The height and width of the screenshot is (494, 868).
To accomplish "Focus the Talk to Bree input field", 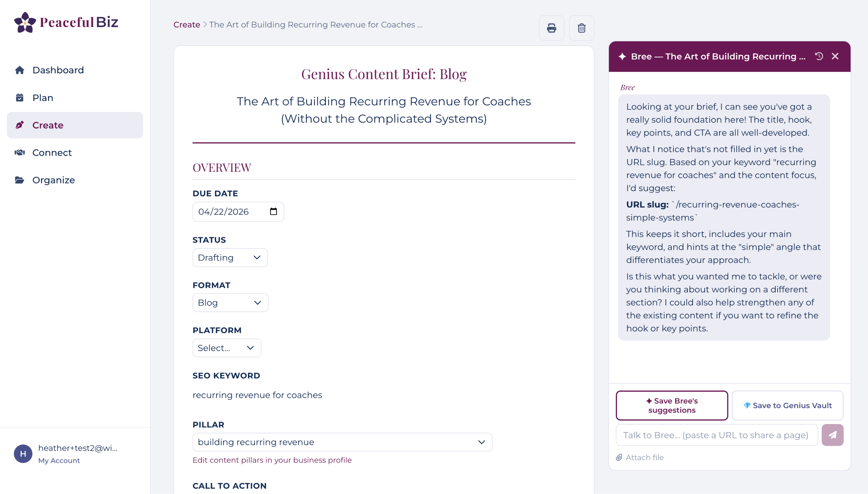I will 716,435.
